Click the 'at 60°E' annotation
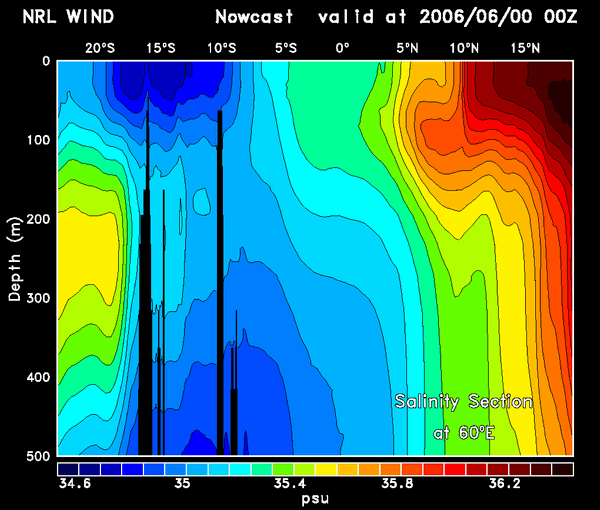Image resolution: width=600 pixels, height=510 pixels. 464,433
